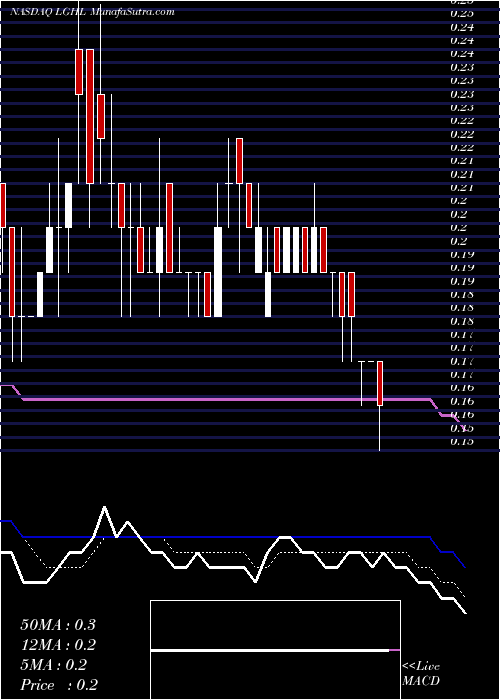
Task: Click the tallest white candlestick body
Action: point(218,272)
